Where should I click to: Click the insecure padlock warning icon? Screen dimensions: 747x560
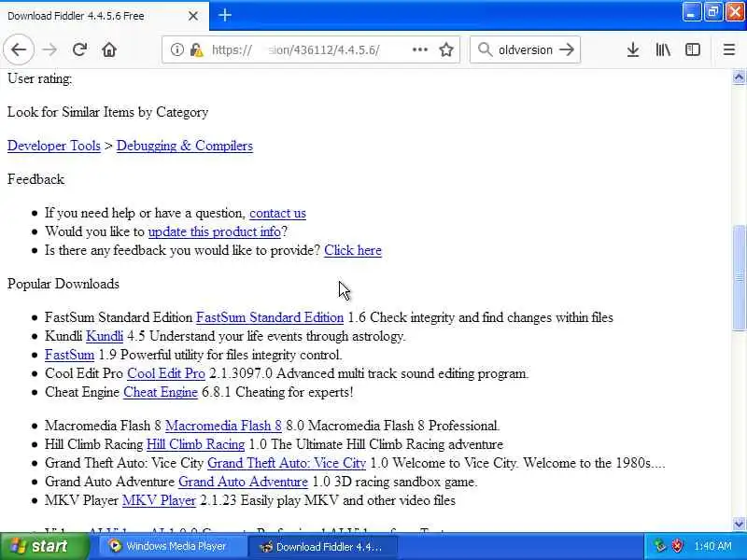196,49
